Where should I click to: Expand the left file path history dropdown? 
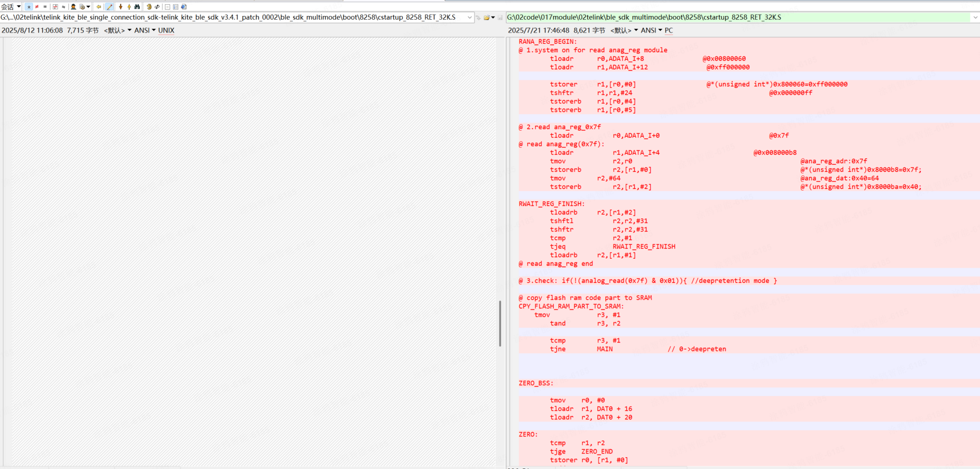[x=470, y=18]
